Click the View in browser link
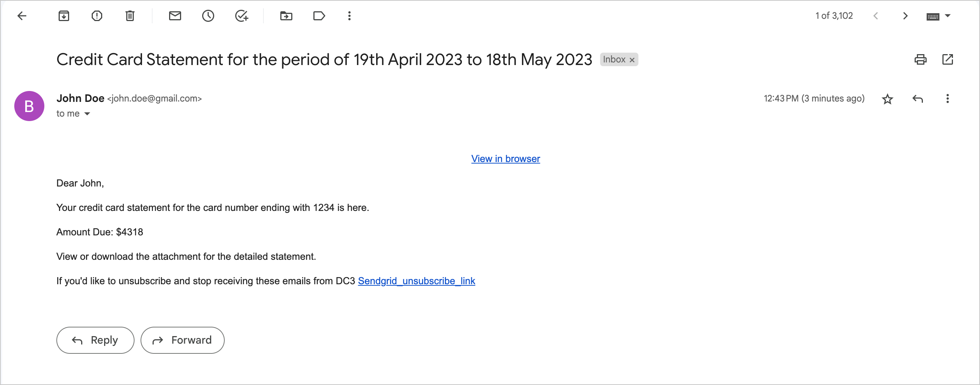The image size is (980, 385). pos(505,159)
